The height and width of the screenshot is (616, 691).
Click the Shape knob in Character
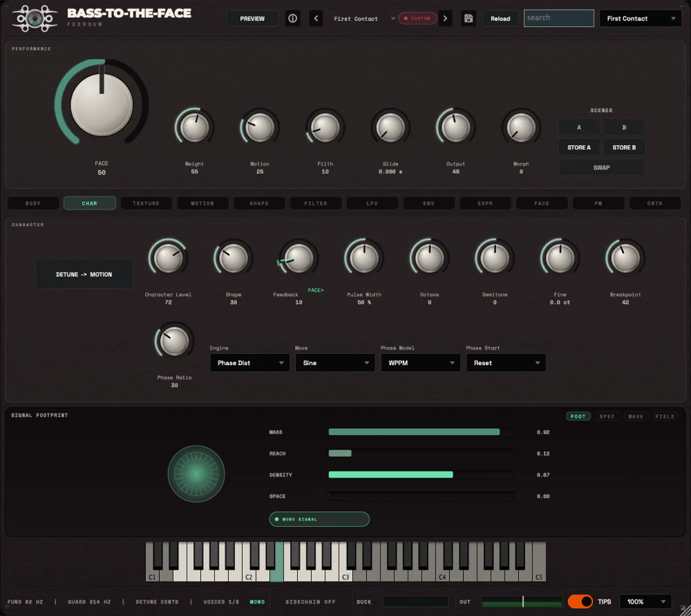pos(233,258)
